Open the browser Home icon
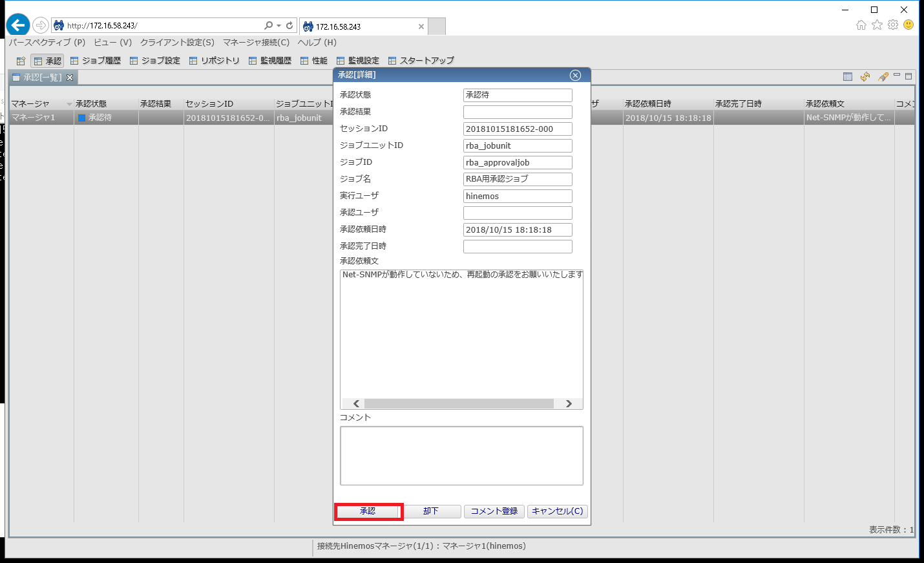 click(x=861, y=25)
